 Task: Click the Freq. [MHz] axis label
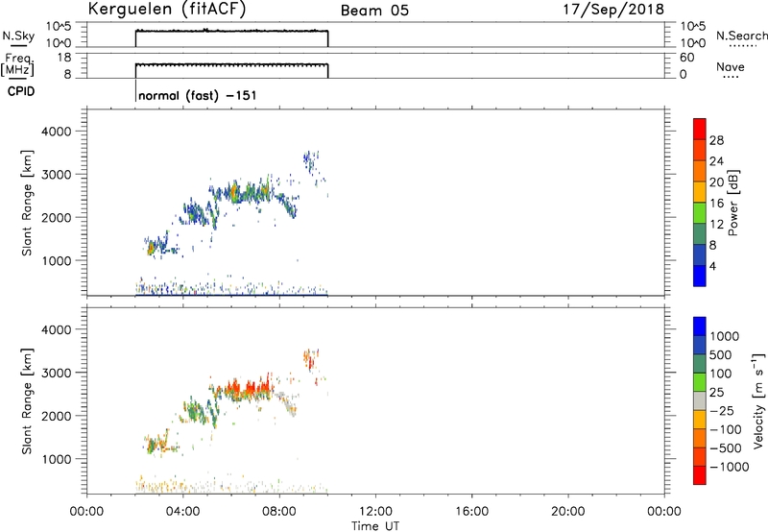click(x=18, y=64)
